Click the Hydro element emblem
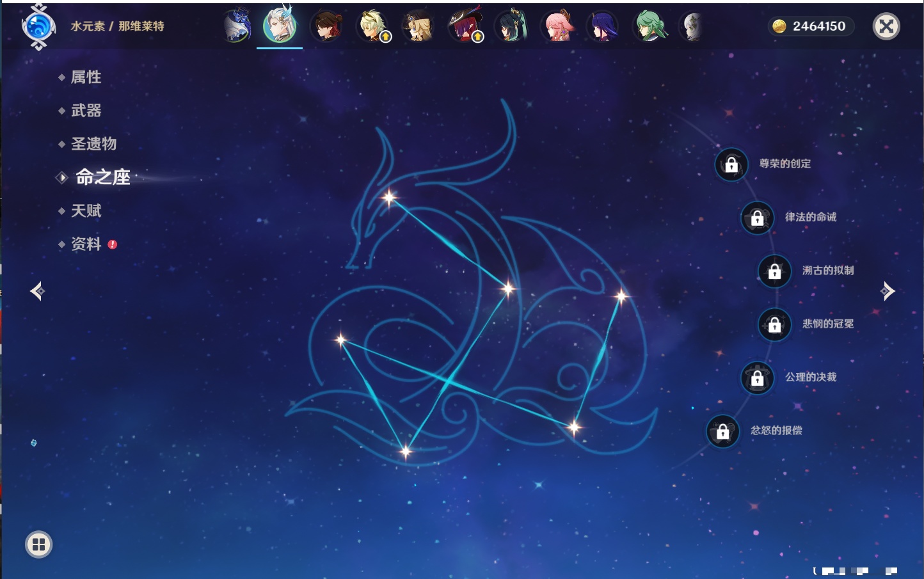 coord(38,27)
